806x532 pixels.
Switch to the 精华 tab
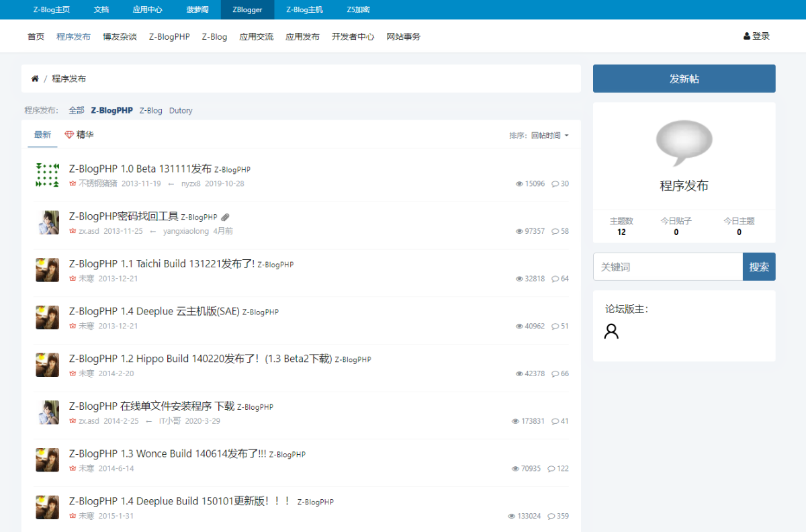click(x=79, y=135)
